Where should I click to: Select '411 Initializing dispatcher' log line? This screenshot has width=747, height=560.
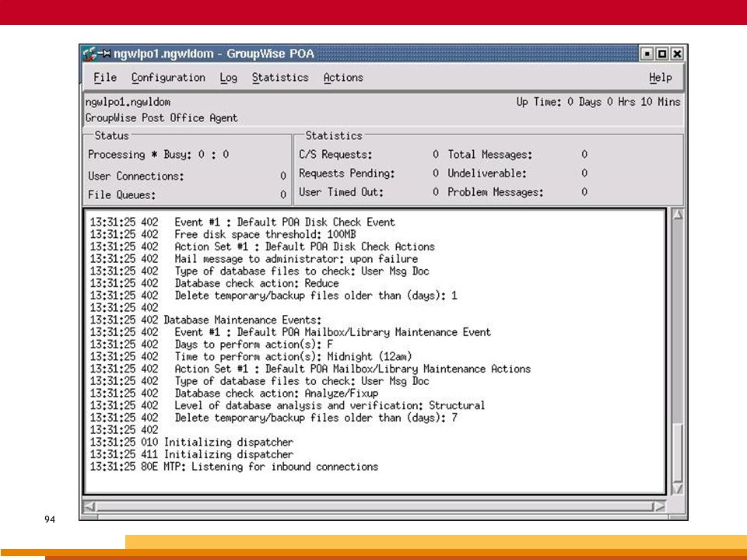[191, 455]
